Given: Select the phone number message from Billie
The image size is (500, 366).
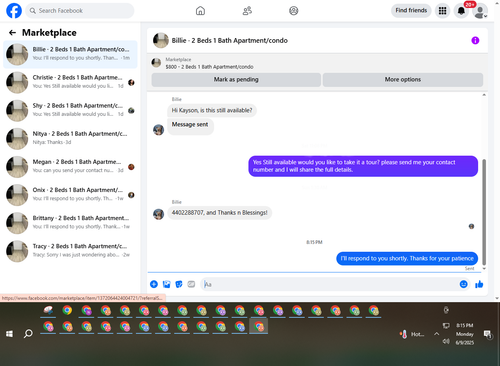Looking at the screenshot, I should 219,213.
